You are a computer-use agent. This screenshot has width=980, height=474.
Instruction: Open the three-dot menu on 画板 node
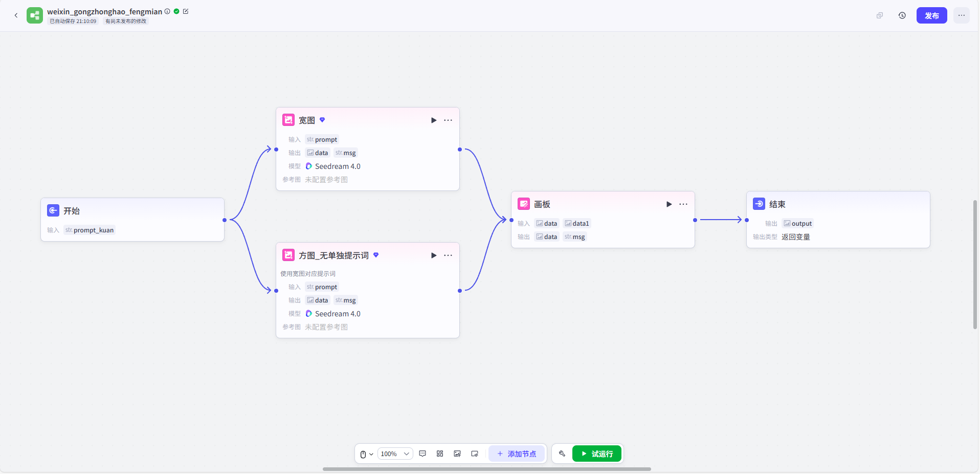pos(683,204)
